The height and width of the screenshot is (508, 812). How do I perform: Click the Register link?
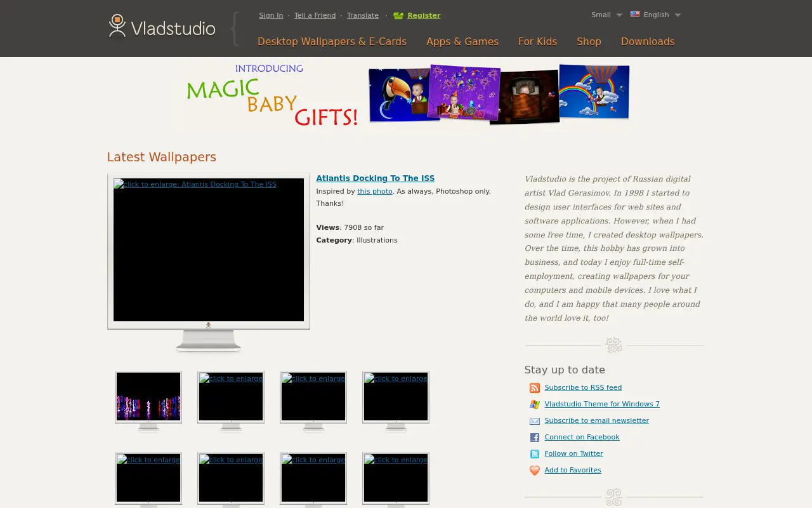coord(424,15)
